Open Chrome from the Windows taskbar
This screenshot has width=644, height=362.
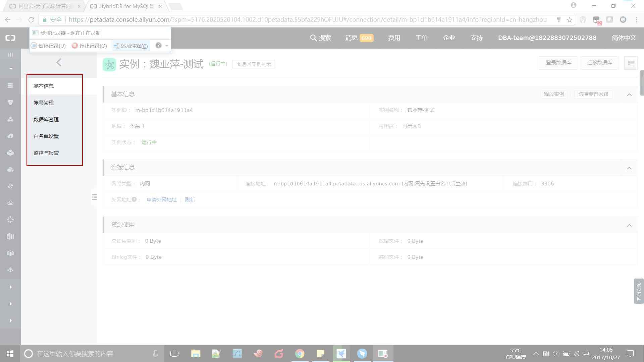pos(300,354)
